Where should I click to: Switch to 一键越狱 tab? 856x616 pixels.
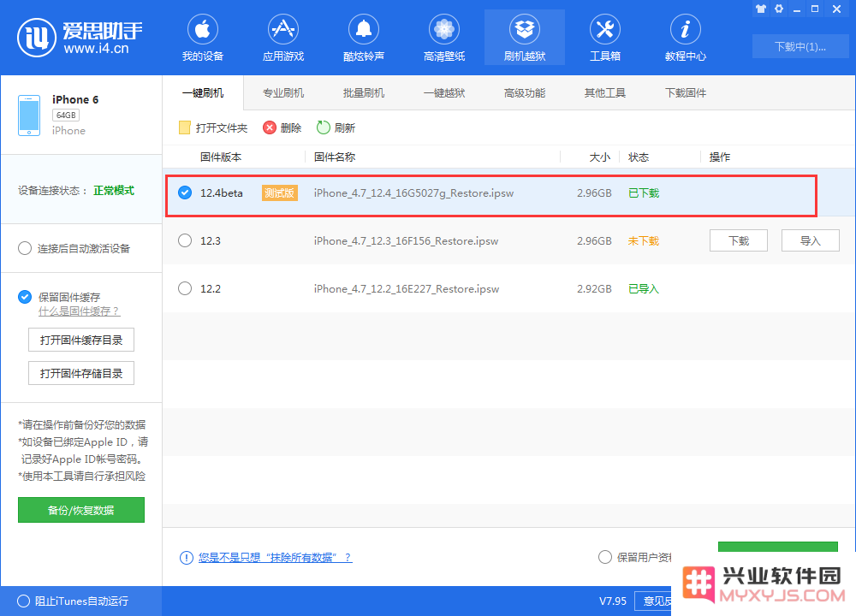point(443,93)
